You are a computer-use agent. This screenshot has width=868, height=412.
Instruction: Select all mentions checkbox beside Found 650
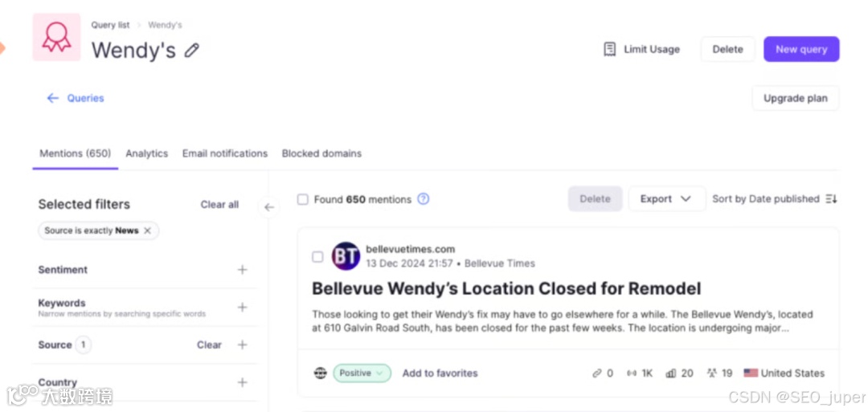coord(302,199)
